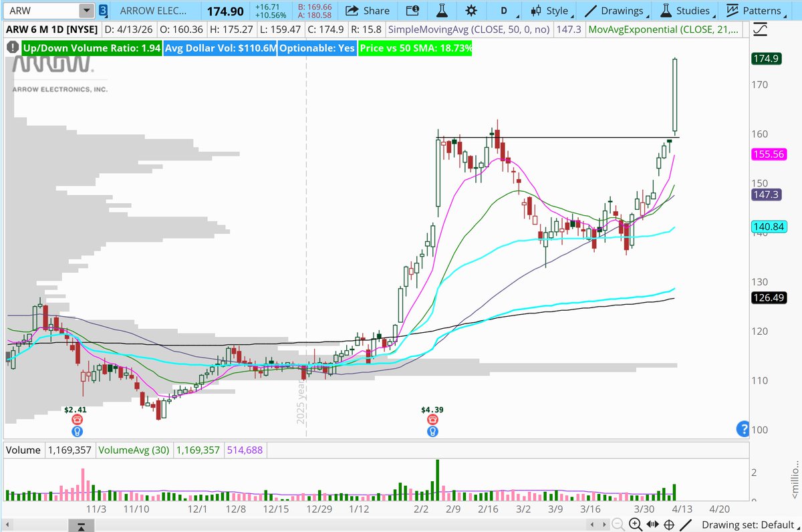The height and width of the screenshot is (532, 802).
Task: Click the blue lightbulb icon under $2.41
Action: click(78, 431)
